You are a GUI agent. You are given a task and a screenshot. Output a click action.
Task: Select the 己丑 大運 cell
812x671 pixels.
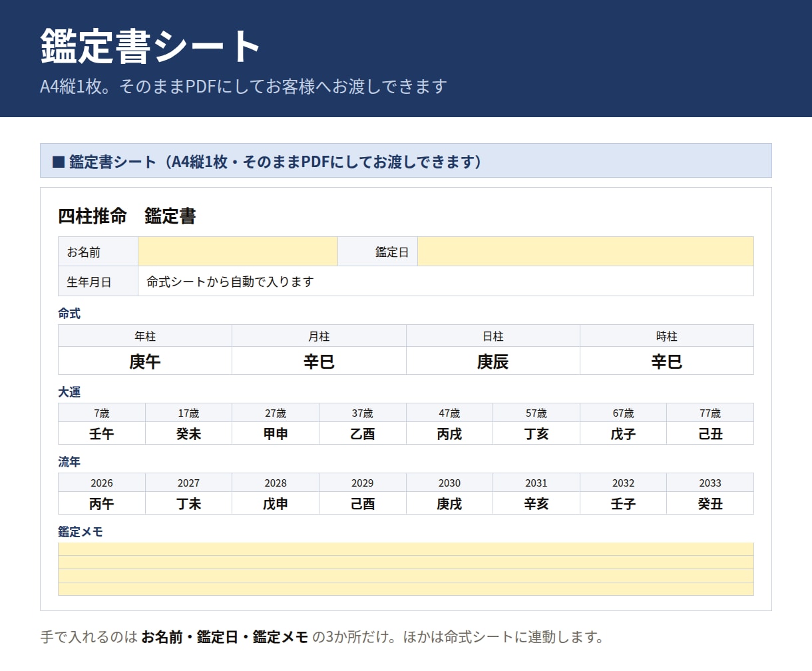[710, 433]
